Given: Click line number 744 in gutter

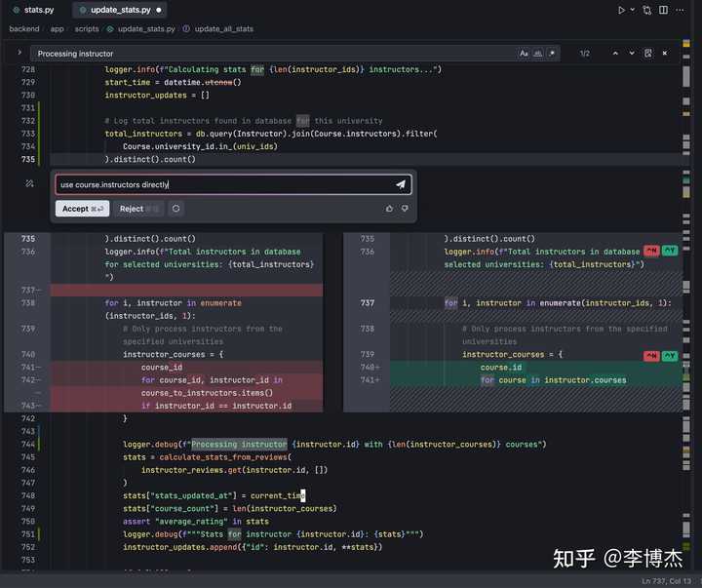Looking at the screenshot, I should 27,445.
